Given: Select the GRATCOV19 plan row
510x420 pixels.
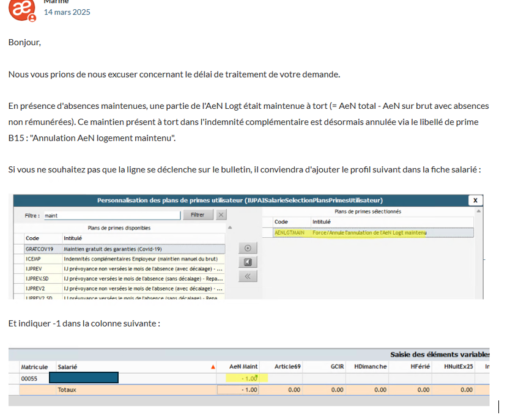Looking at the screenshot, I should pos(119,249).
